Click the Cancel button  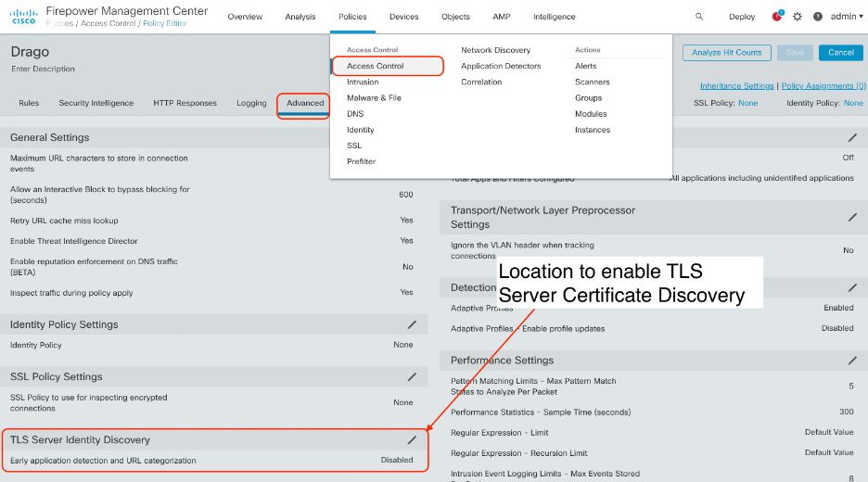841,53
